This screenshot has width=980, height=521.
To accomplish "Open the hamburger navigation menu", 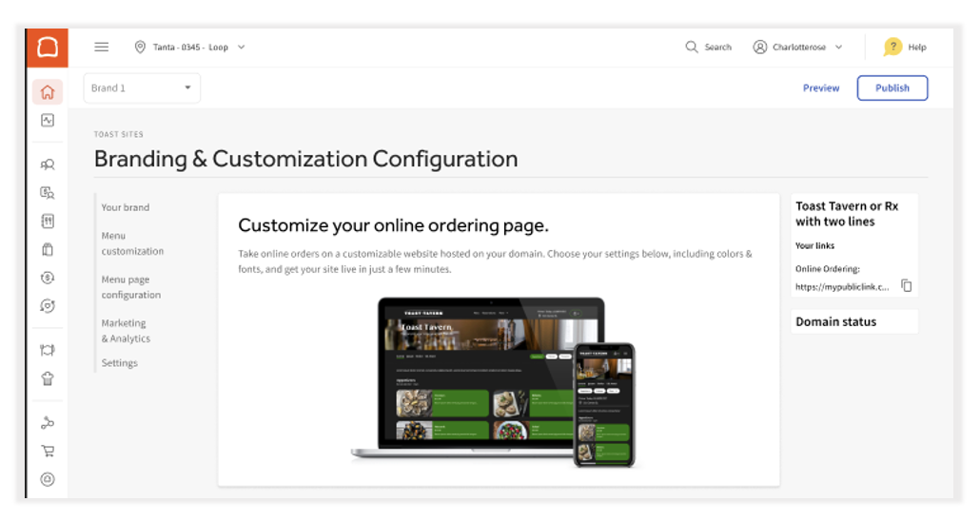I will [x=102, y=47].
